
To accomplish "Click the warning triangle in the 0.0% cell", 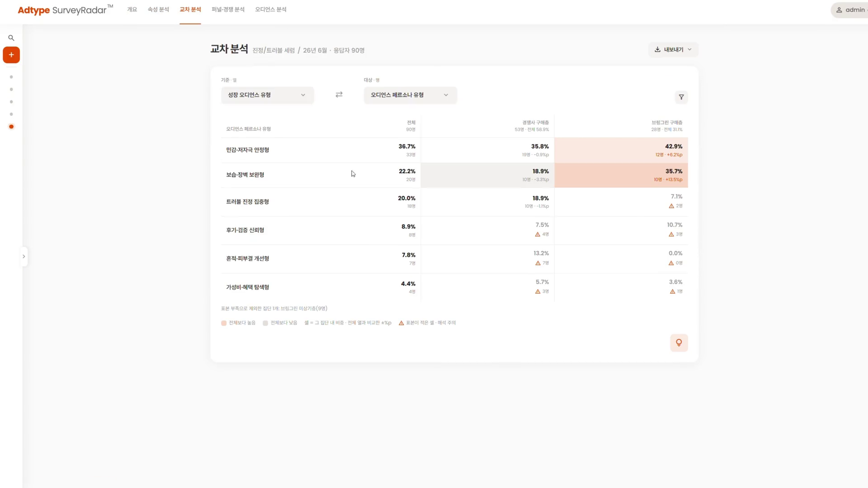I will click(671, 263).
